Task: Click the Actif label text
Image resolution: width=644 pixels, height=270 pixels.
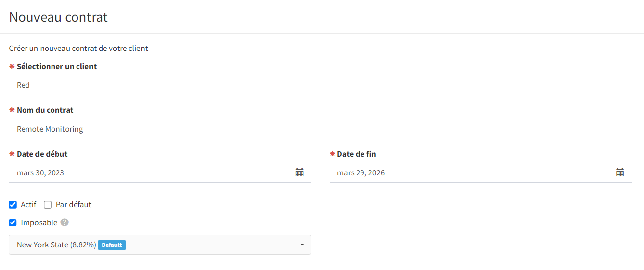Action: (28, 205)
